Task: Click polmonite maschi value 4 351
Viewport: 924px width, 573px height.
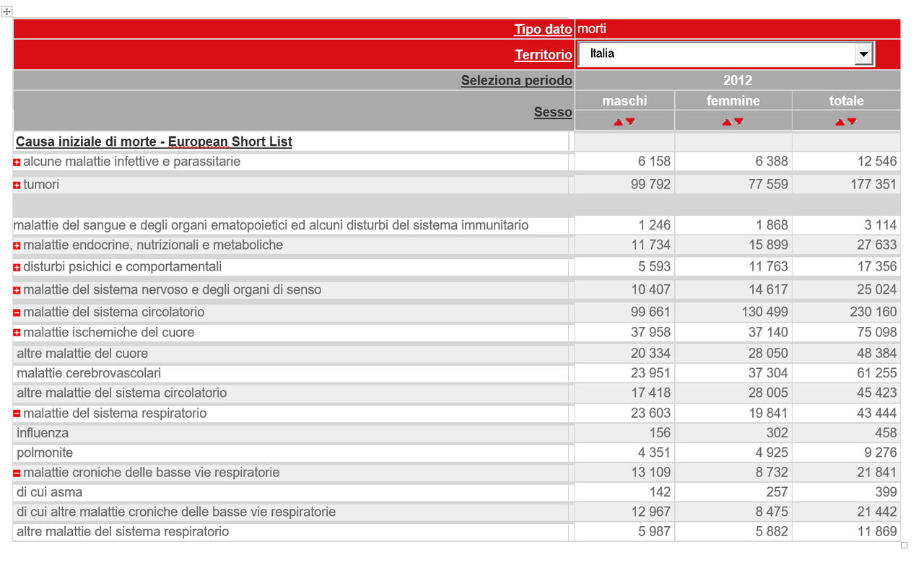Action: point(654,452)
